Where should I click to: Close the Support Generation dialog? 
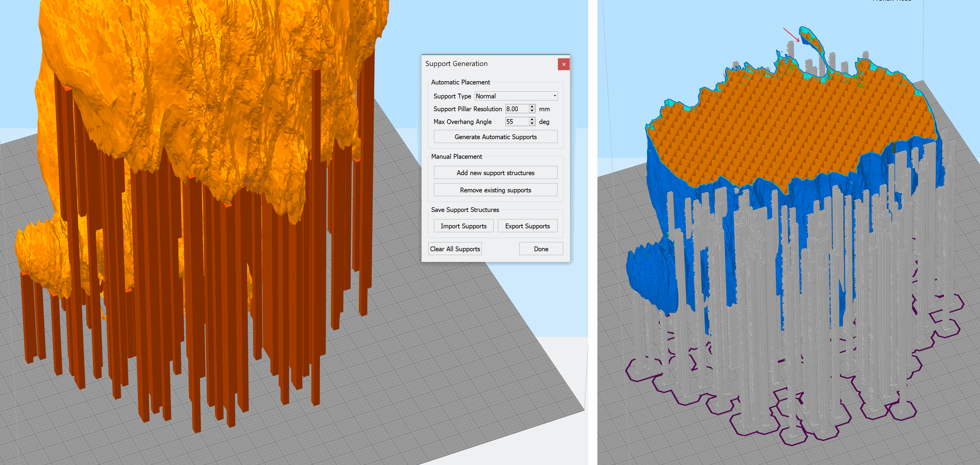564,64
